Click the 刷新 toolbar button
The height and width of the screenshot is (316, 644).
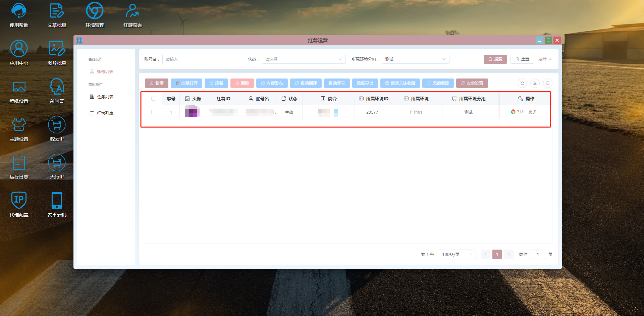(216, 83)
